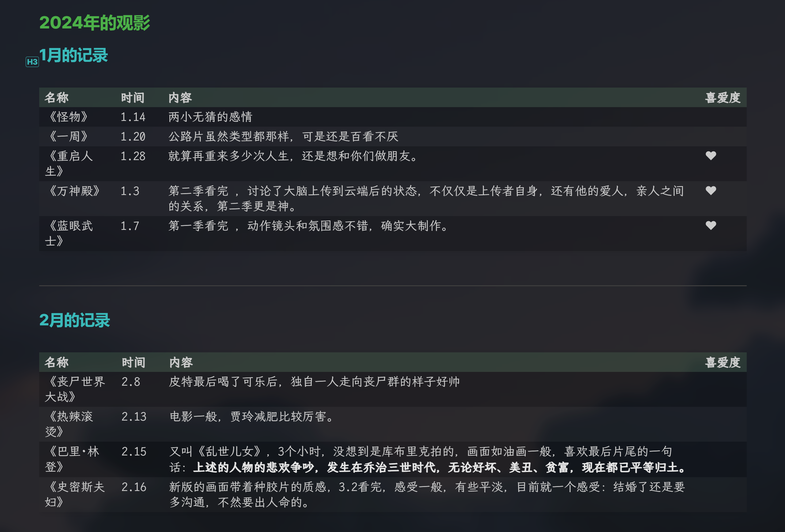Select the 内容 header in February table

tap(181, 362)
